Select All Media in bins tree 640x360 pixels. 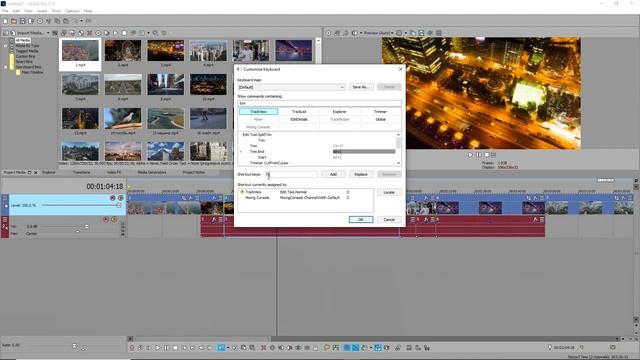click(x=22, y=40)
